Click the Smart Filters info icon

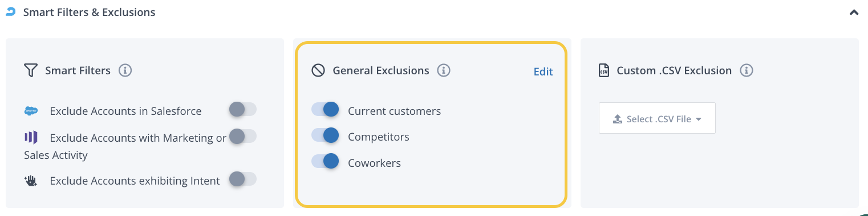(x=125, y=70)
